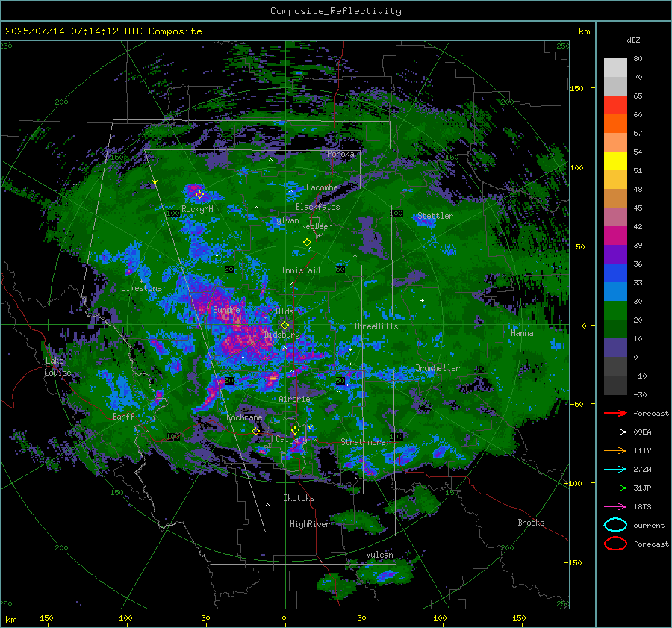Click the dBZ legend heading
Viewport: 672px width, 628px height.
633,40
